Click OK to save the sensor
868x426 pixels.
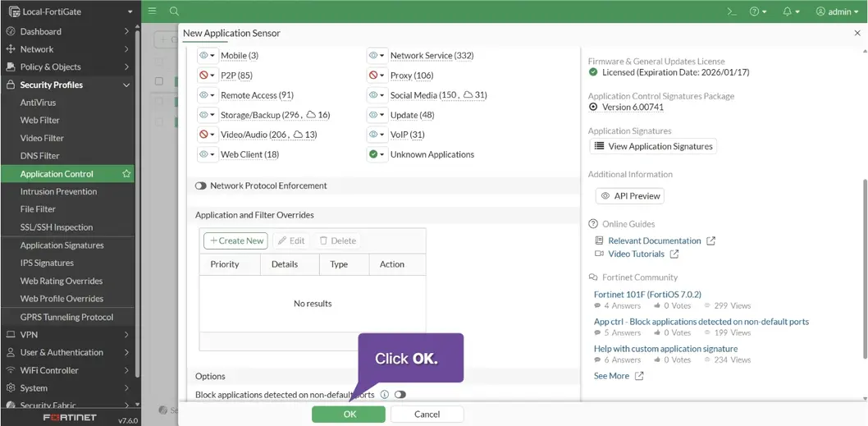pyautogui.click(x=349, y=415)
